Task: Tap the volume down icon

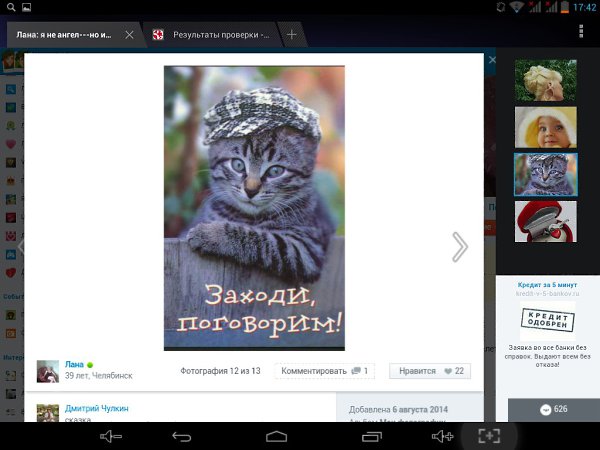Action: pyautogui.click(x=110, y=436)
